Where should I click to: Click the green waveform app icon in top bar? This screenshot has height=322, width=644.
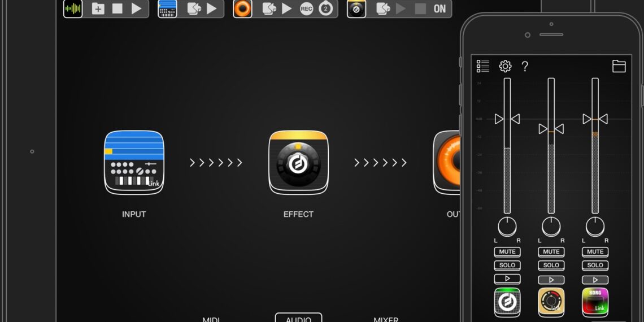(x=73, y=8)
